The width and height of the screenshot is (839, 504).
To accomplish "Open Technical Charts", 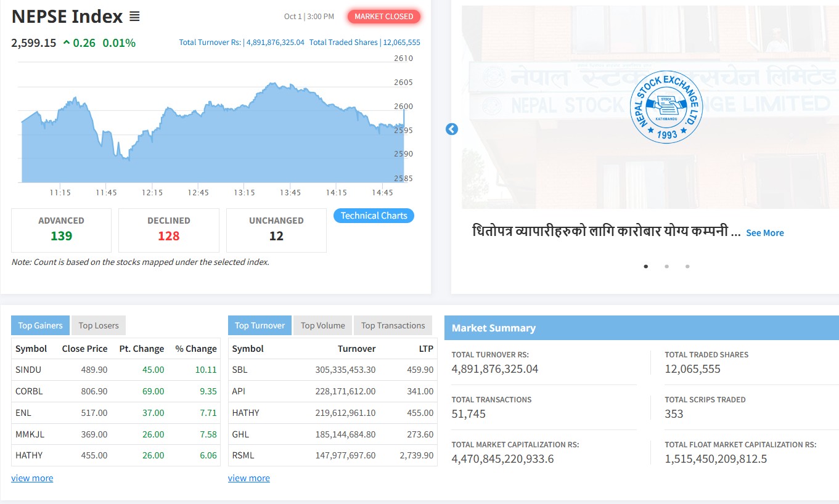I will tap(374, 216).
